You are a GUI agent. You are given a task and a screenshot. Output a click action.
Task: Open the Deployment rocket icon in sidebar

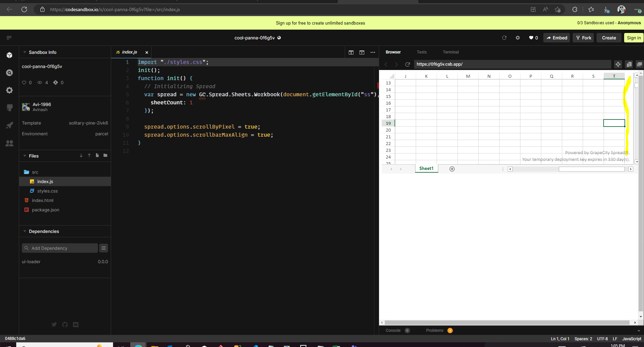(9, 125)
